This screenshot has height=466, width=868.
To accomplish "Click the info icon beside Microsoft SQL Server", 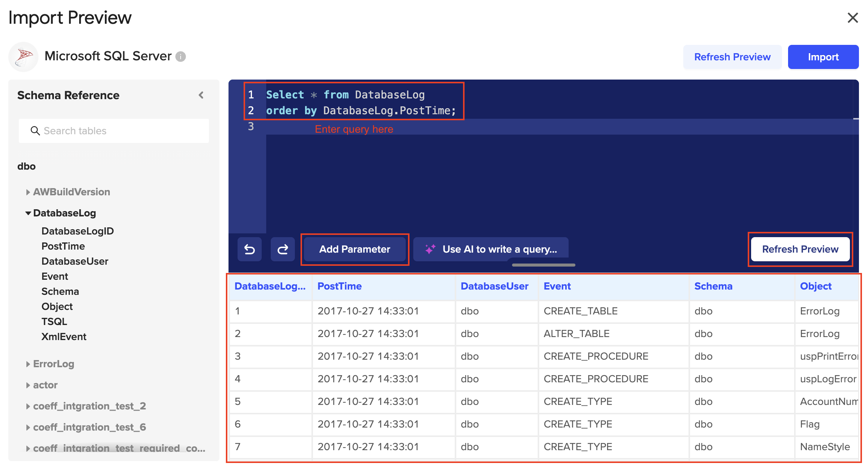I will pyautogui.click(x=181, y=57).
